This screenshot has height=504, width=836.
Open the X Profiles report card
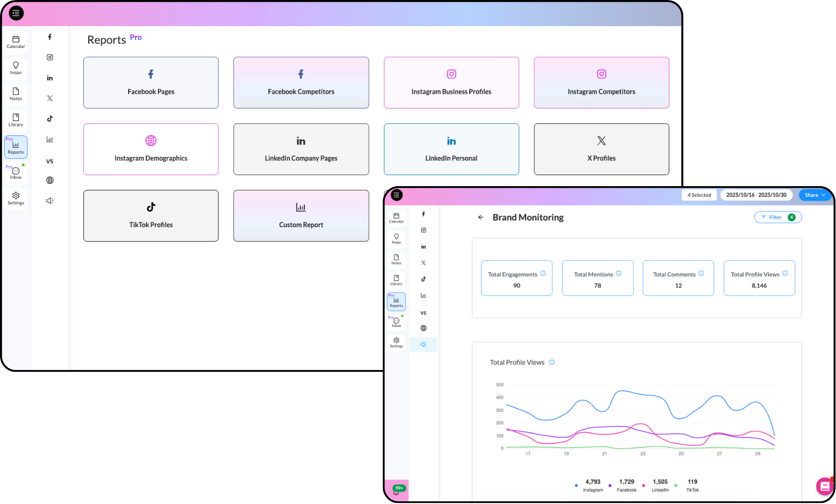click(x=602, y=149)
